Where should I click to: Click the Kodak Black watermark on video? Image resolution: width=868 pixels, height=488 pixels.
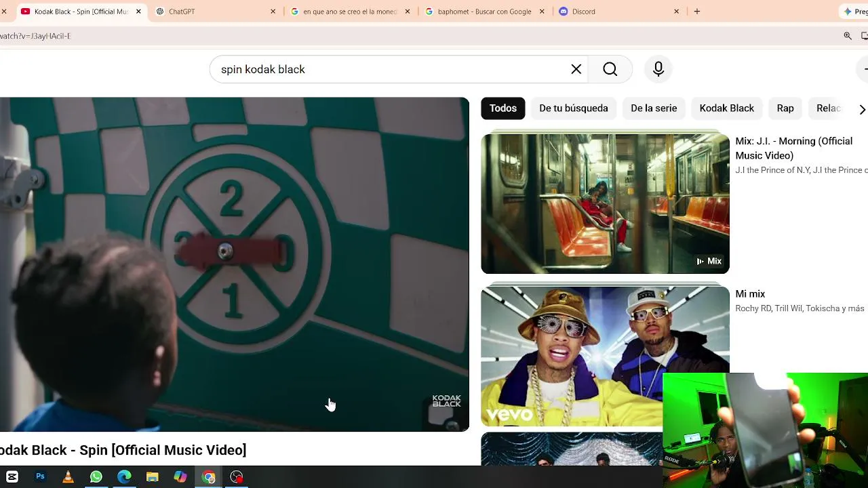click(446, 401)
